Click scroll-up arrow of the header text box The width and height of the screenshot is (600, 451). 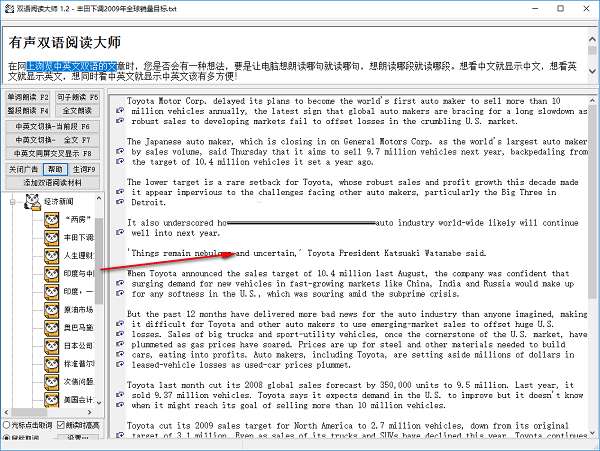pos(592,39)
